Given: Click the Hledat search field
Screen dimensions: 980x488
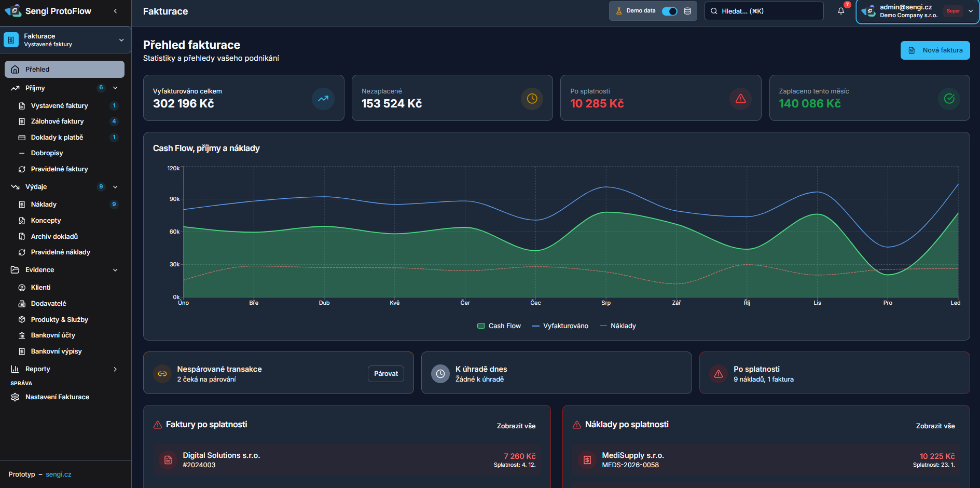Looking at the screenshot, I should click(764, 11).
